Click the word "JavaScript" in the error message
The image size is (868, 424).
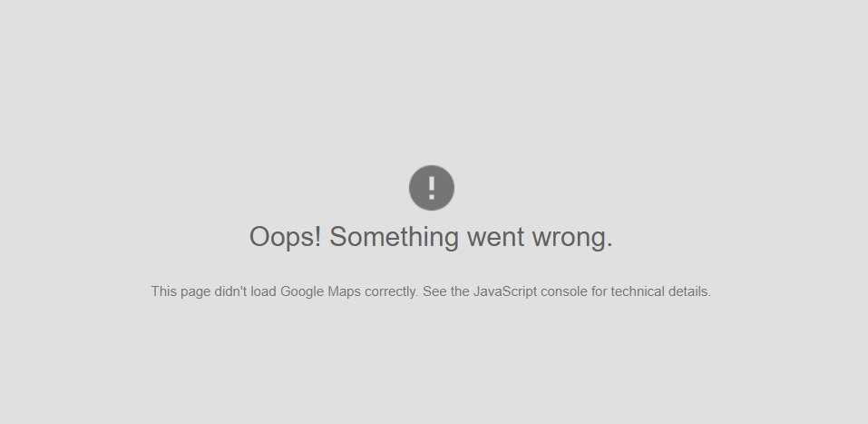tap(505, 291)
